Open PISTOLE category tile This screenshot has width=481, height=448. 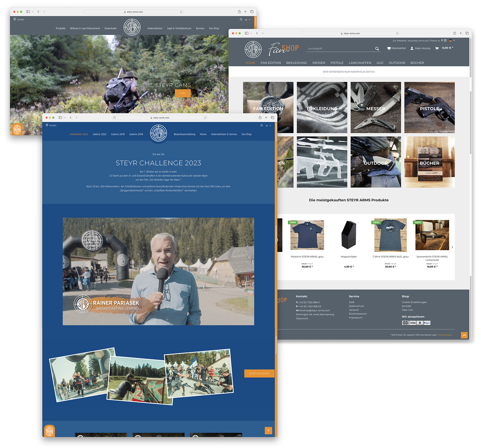(429, 107)
